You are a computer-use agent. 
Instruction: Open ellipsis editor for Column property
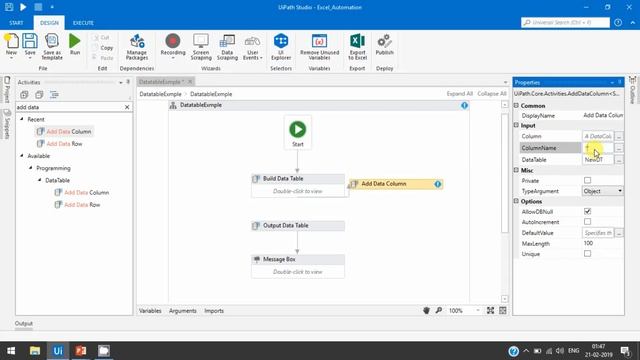click(619, 136)
